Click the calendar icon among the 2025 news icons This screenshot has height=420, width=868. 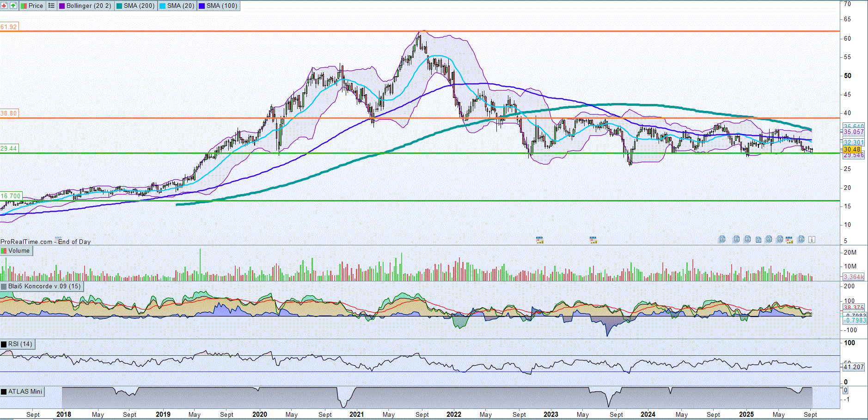click(789, 239)
